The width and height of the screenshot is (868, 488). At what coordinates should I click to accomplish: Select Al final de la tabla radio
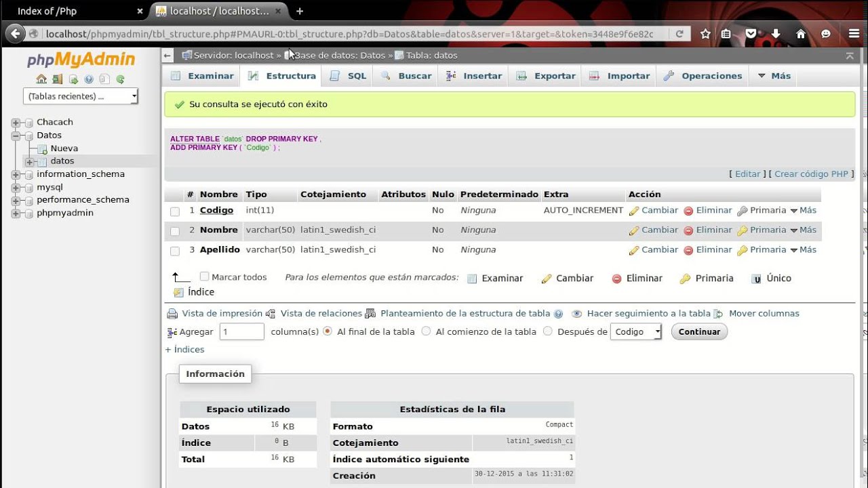pos(328,331)
